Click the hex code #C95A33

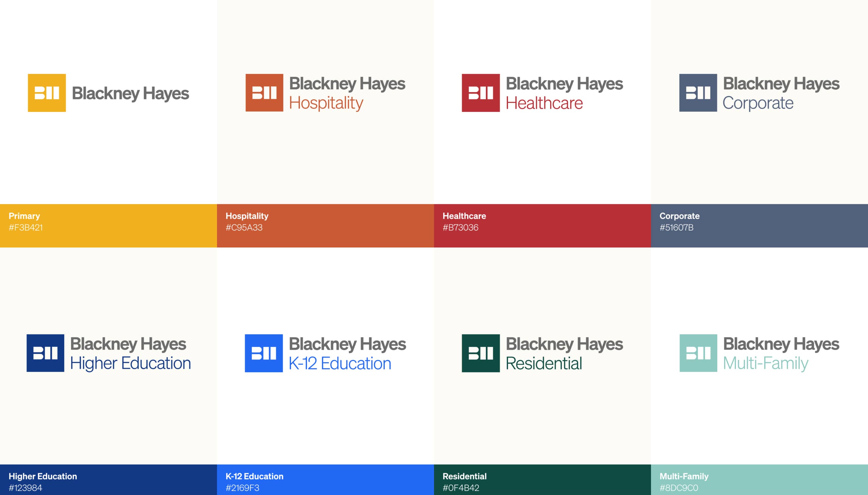pos(244,227)
